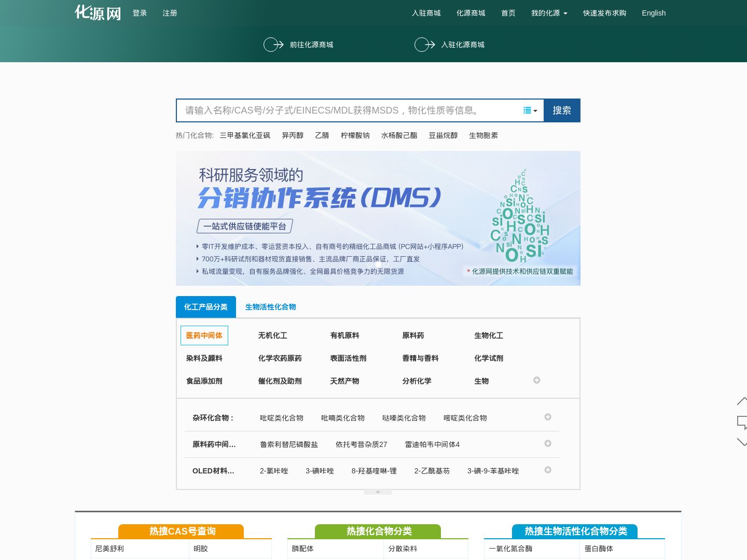This screenshot has width=747, height=560.
Task: Select hot compound 豆甾烷醇
Action: tap(443, 135)
